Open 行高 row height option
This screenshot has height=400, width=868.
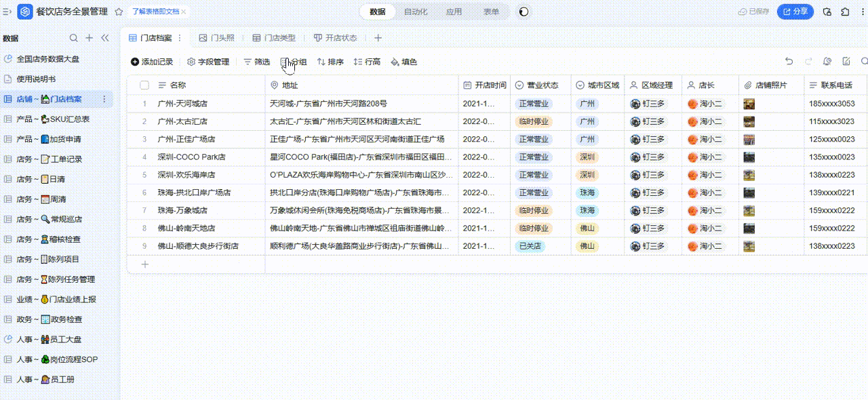pos(367,62)
